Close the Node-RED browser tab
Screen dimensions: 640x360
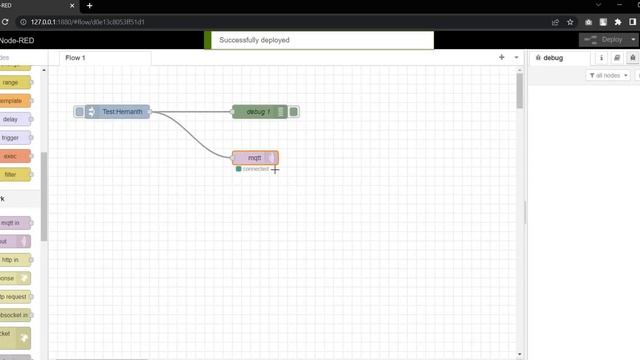pos(72,6)
